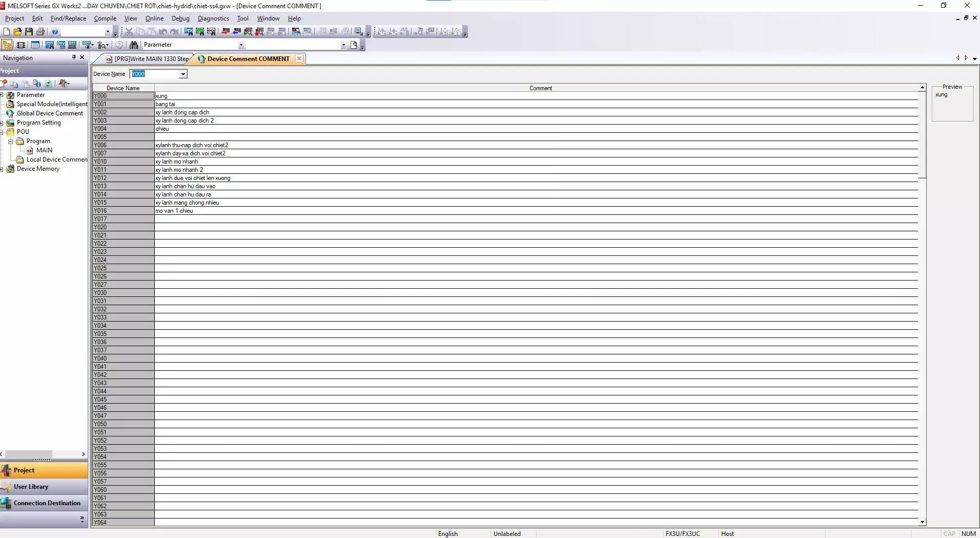Select Global Device Comment in project tree

click(x=50, y=113)
